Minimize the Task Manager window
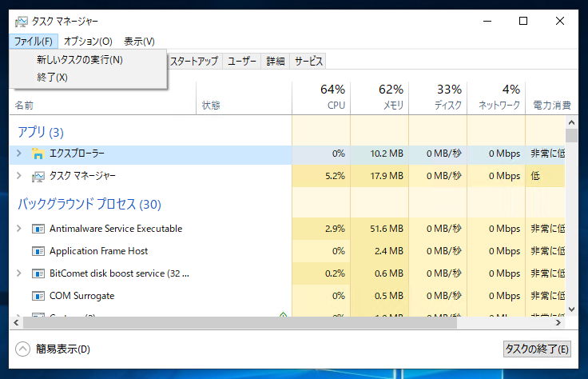588x379 pixels. (x=487, y=22)
